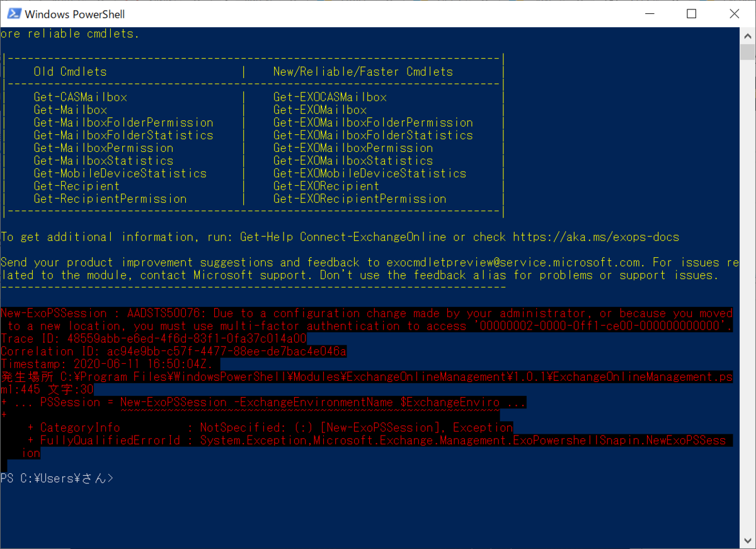This screenshot has height=549, width=756.
Task: Click 'Get-EXOMailboxStatistics' new cmdlet text
Action: pos(353,160)
